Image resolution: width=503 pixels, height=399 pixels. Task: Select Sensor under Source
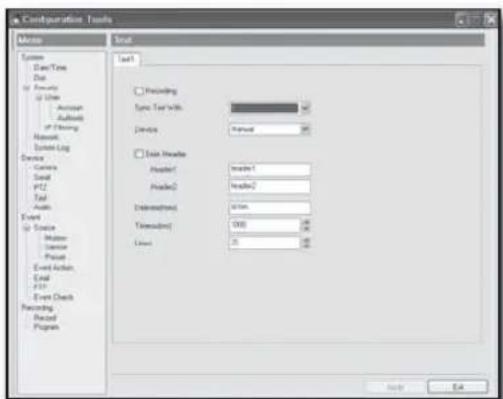tap(56, 247)
